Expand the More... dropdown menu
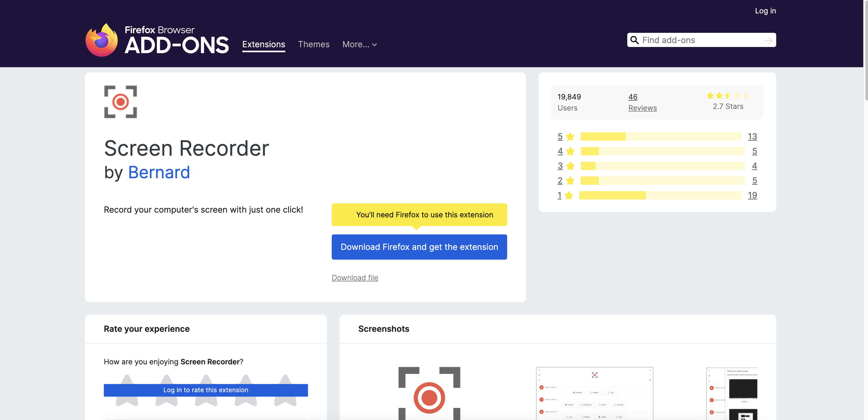Image resolution: width=868 pixels, height=420 pixels. (x=360, y=44)
